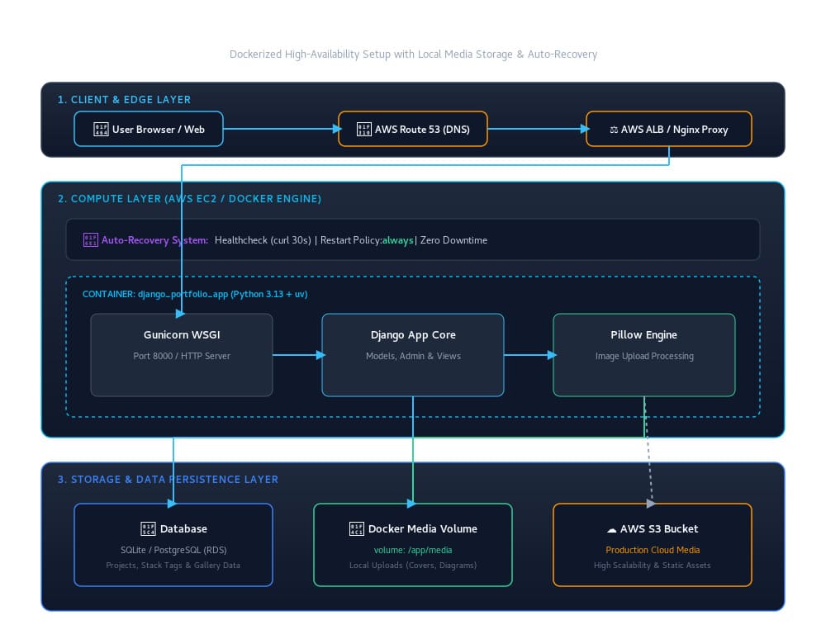This screenshot has width=826, height=644.
Task: Click the AWS S3 Bucket title
Action: tap(659, 528)
